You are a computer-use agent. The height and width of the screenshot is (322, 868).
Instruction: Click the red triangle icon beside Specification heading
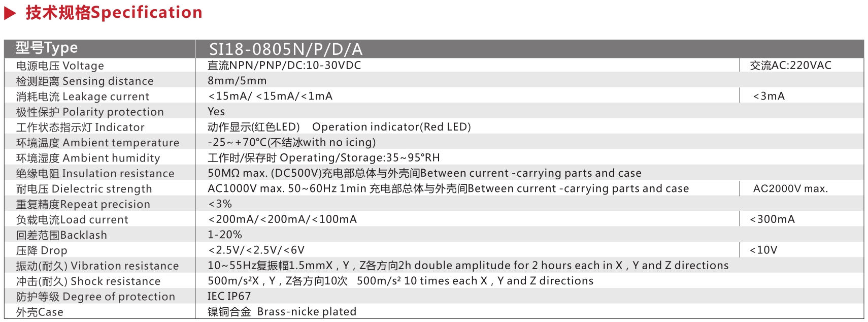click(x=10, y=13)
